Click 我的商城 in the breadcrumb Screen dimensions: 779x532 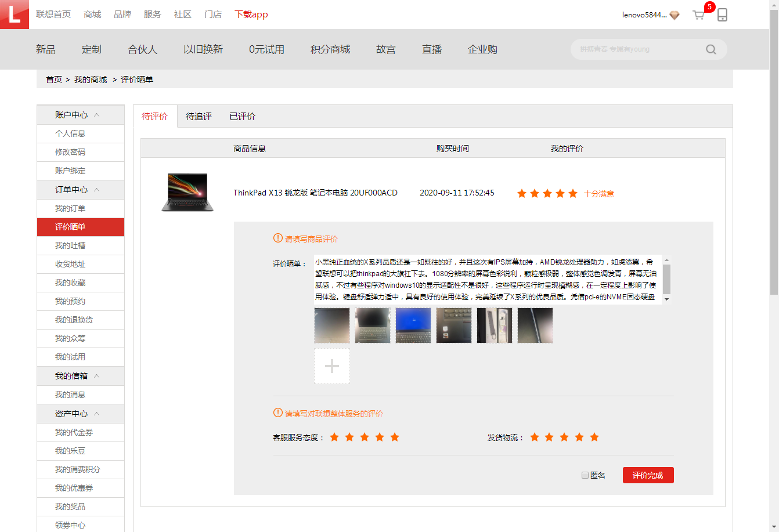(x=91, y=79)
